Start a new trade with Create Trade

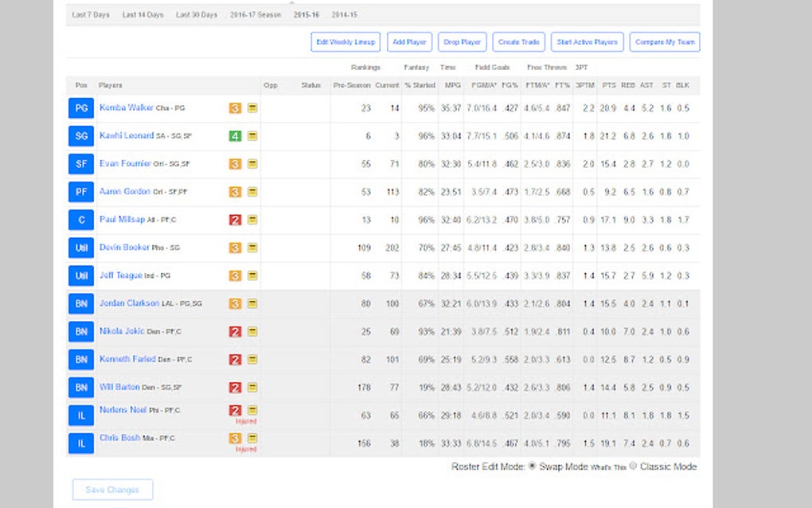(x=518, y=41)
